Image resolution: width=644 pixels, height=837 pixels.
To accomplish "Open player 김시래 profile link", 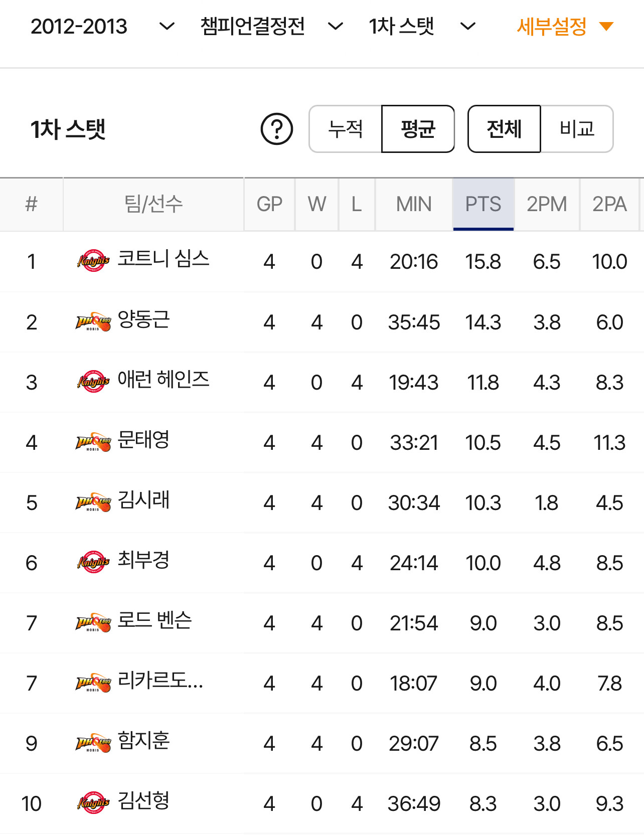I will 143,499.
